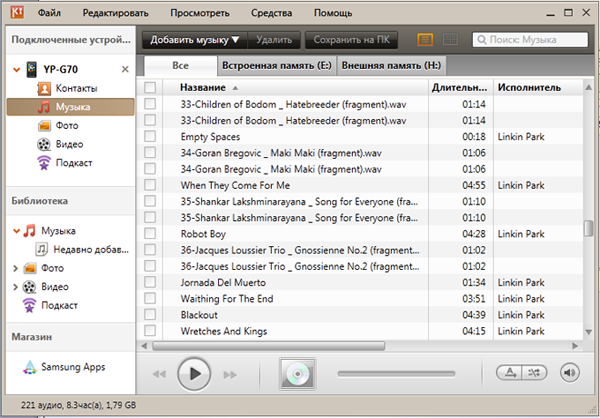Click the search magnifier icon
The width and height of the screenshot is (600, 418).
tap(482, 40)
